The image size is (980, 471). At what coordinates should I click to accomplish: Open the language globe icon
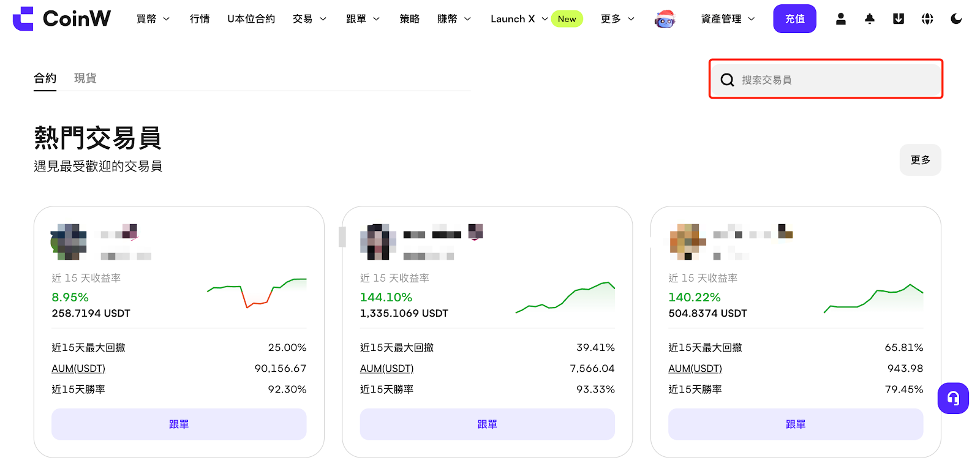click(927, 19)
